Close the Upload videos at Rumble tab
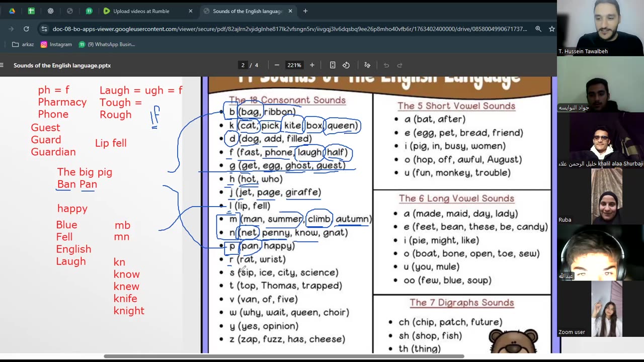The width and height of the screenshot is (644, 362). [190, 11]
